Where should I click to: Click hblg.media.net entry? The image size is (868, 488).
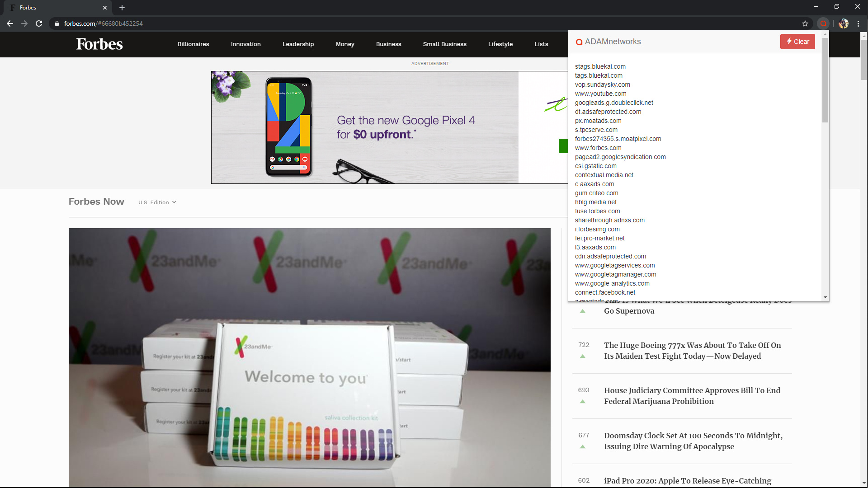pos(596,202)
